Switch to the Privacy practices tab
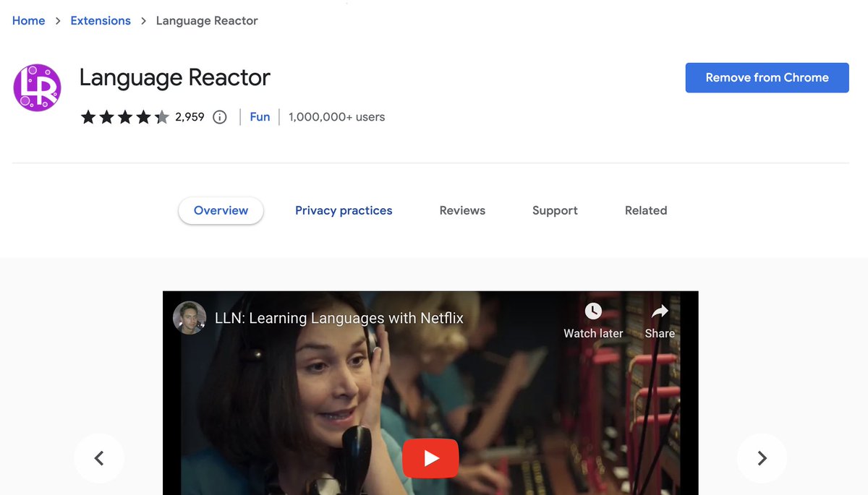 344,210
